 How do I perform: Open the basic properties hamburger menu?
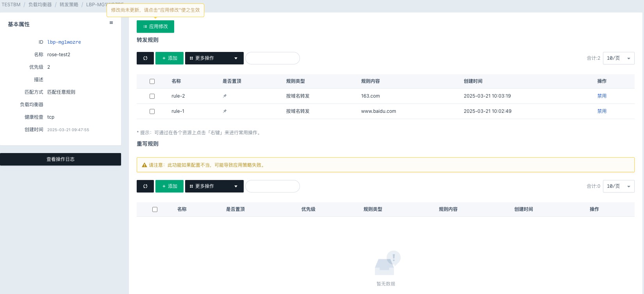point(111,23)
